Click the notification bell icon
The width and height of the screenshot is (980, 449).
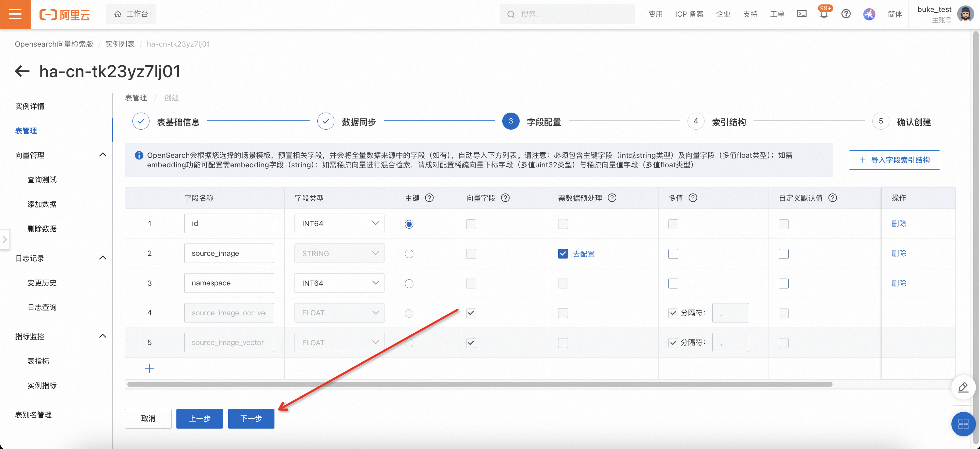[824, 14]
